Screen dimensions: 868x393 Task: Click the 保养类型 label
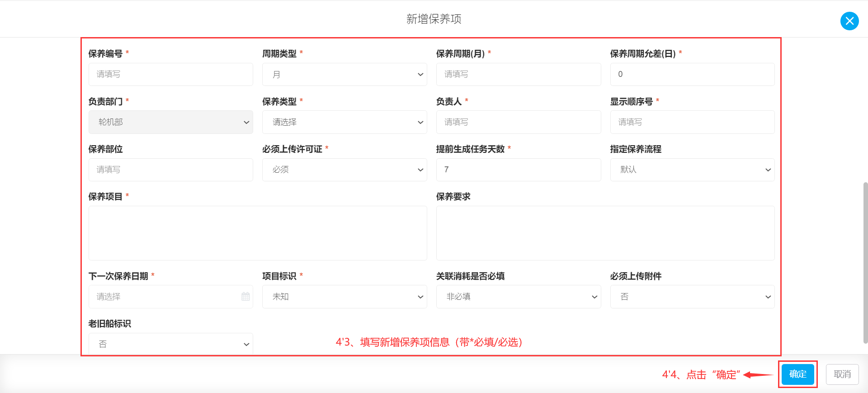click(279, 101)
